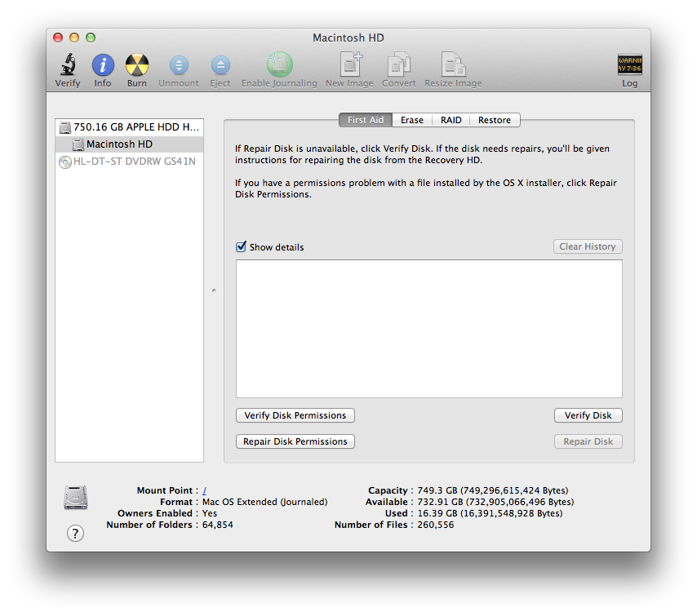
Task: Switch to the First Aid tab
Action: click(366, 120)
